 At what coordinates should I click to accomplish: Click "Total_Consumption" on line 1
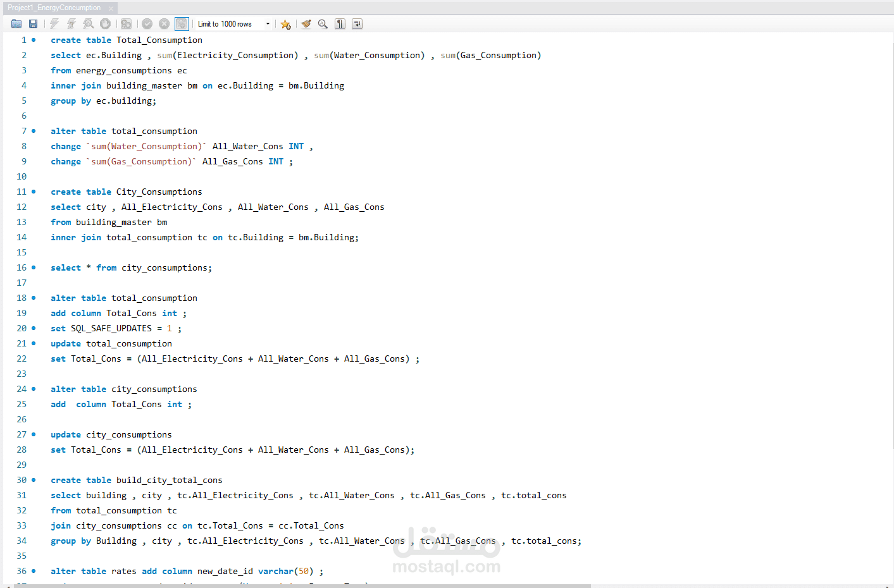click(x=159, y=40)
